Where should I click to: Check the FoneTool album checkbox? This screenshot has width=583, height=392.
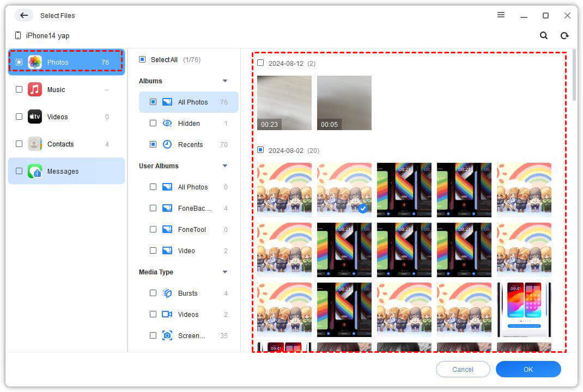coord(153,229)
